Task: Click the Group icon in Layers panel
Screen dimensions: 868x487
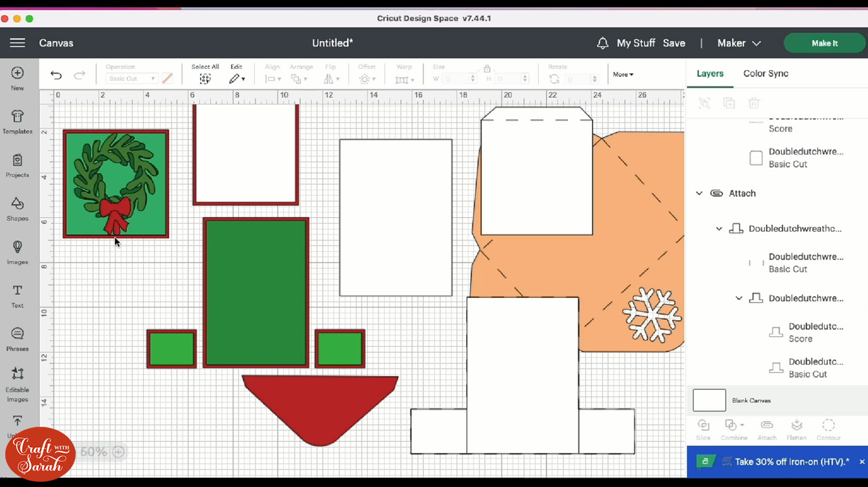Action: (704, 103)
